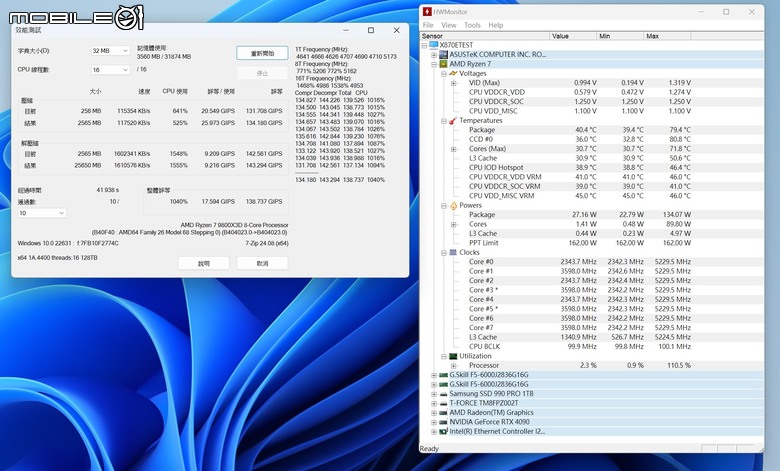Click the T-FORCE TM8FPZ002T drive icon

(x=443, y=403)
